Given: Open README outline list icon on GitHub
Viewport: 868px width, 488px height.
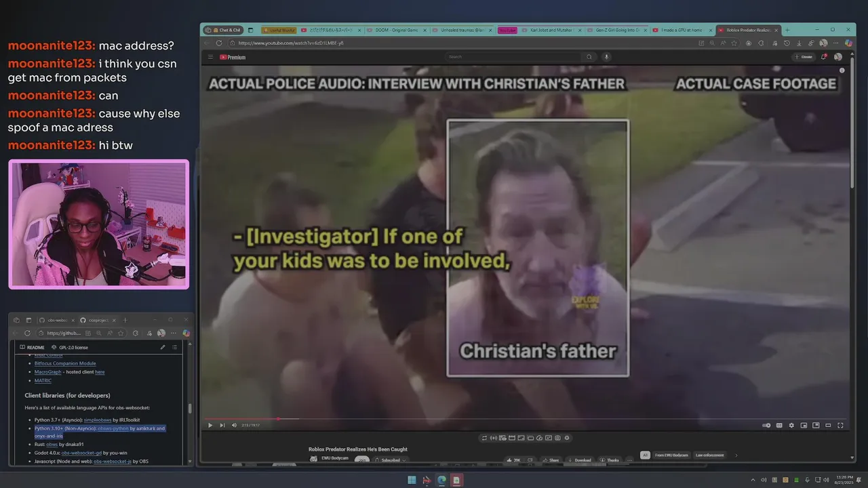Looking at the screenshot, I should pyautogui.click(x=174, y=347).
